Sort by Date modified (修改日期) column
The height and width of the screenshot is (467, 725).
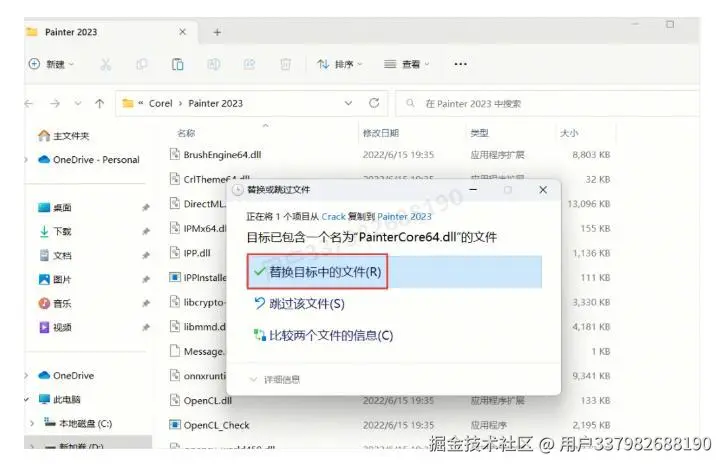(381, 133)
